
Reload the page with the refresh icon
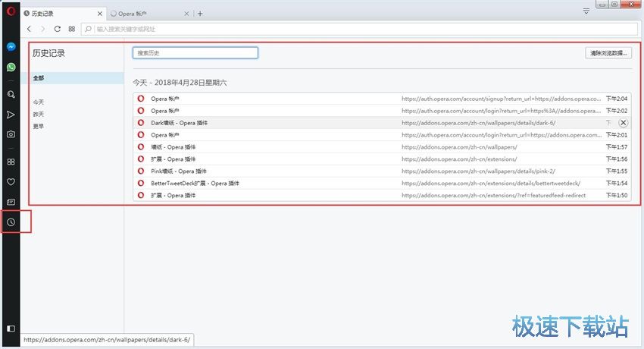click(58, 29)
